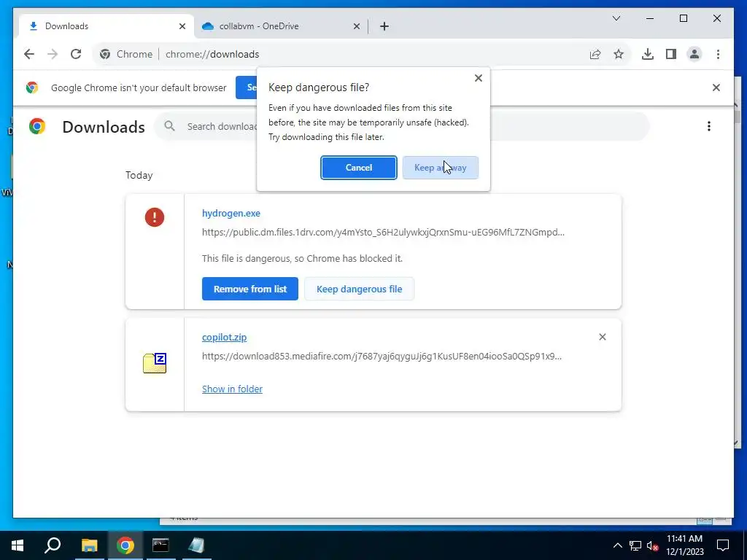Click the Chrome logo beside Downloads heading
The width and height of the screenshot is (747, 560).
(x=37, y=126)
